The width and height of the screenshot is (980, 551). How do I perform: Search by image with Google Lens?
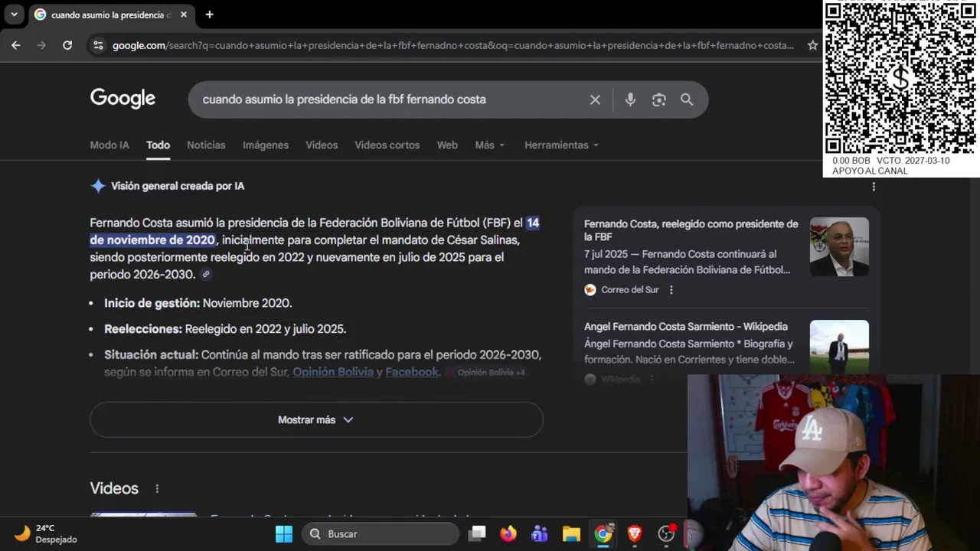658,99
